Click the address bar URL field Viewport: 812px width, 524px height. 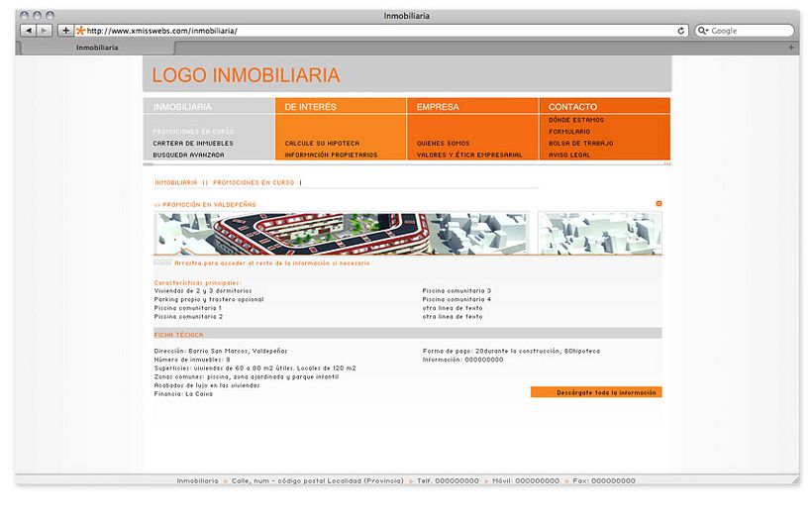coord(380,31)
